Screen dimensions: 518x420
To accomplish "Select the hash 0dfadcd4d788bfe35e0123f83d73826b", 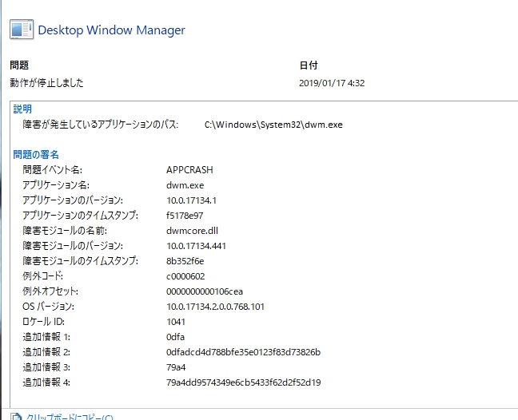I will [x=244, y=352].
